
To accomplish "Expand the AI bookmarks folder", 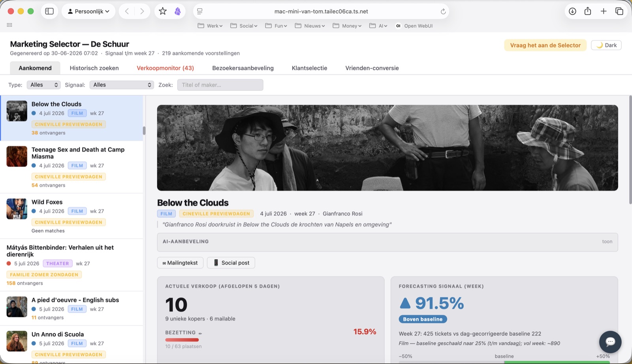I will tap(378, 26).
